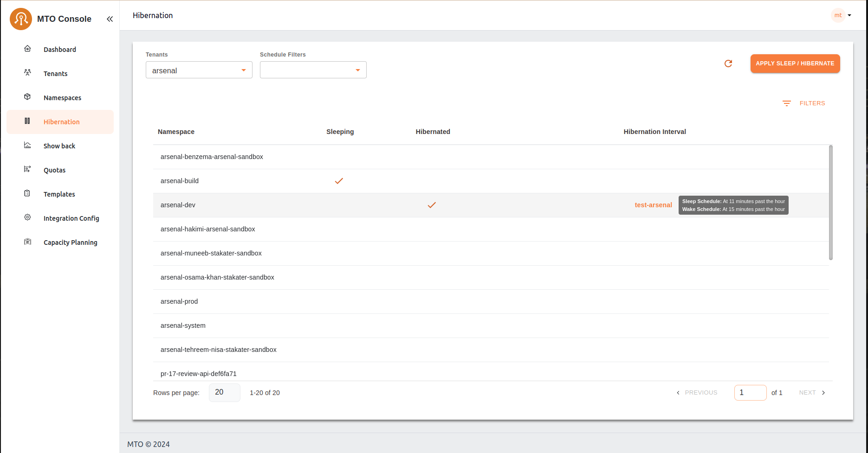Screen dimensions: 868x453
Task: Open the test-arsenal hibernation interval link
Action: point(653,205)
